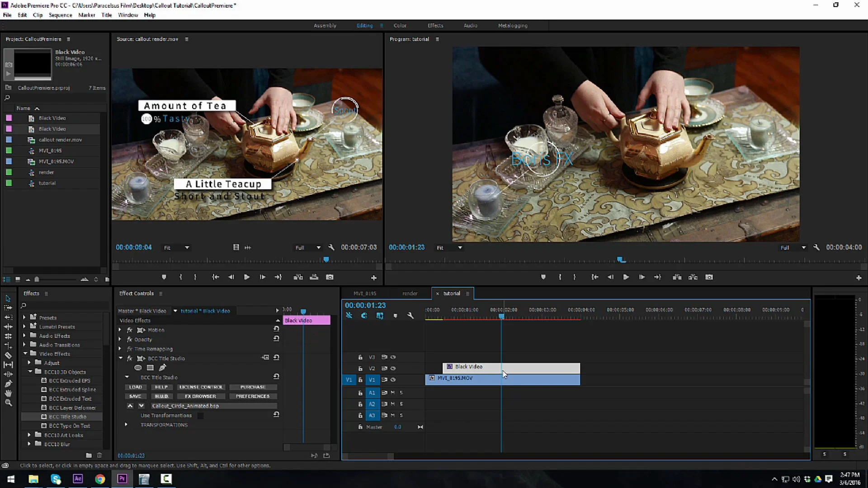Toggle track output visibility for V2
868x488 pixels.
pos(393,368)
